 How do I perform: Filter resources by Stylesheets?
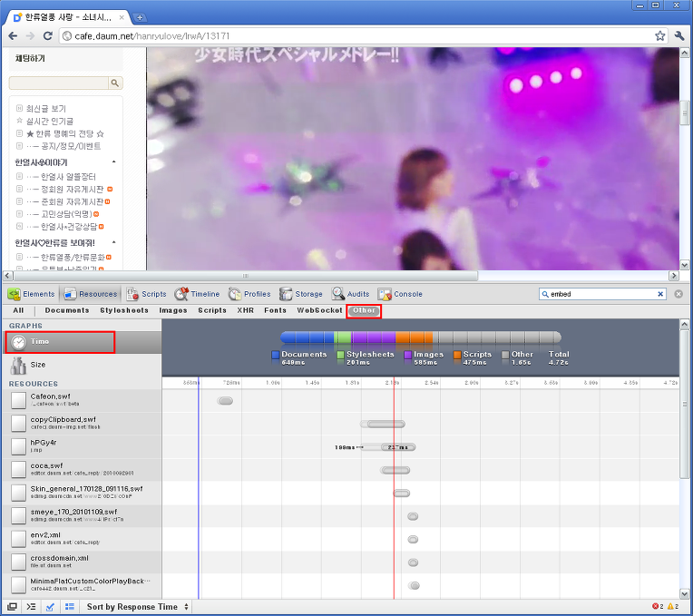click(124, 310)
